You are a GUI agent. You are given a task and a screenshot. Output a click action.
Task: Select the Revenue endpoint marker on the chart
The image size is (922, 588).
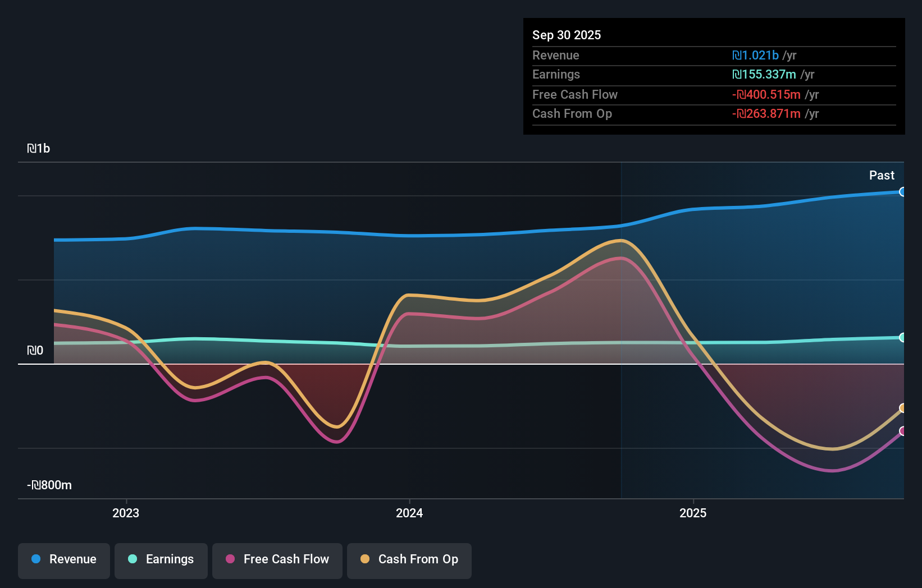click(x=903, y=192)
